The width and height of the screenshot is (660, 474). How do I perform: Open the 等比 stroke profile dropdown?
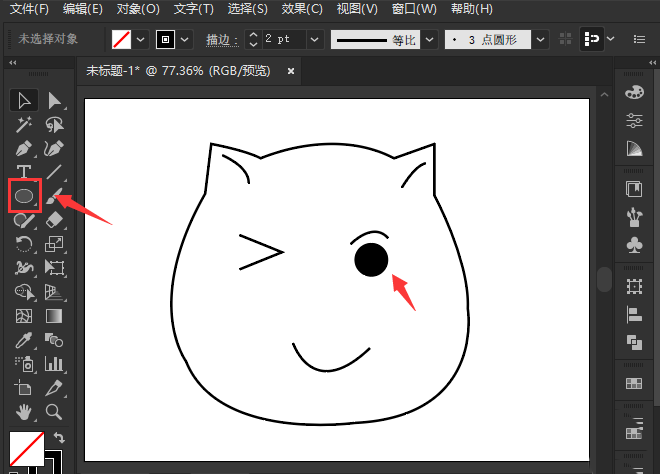428,39
